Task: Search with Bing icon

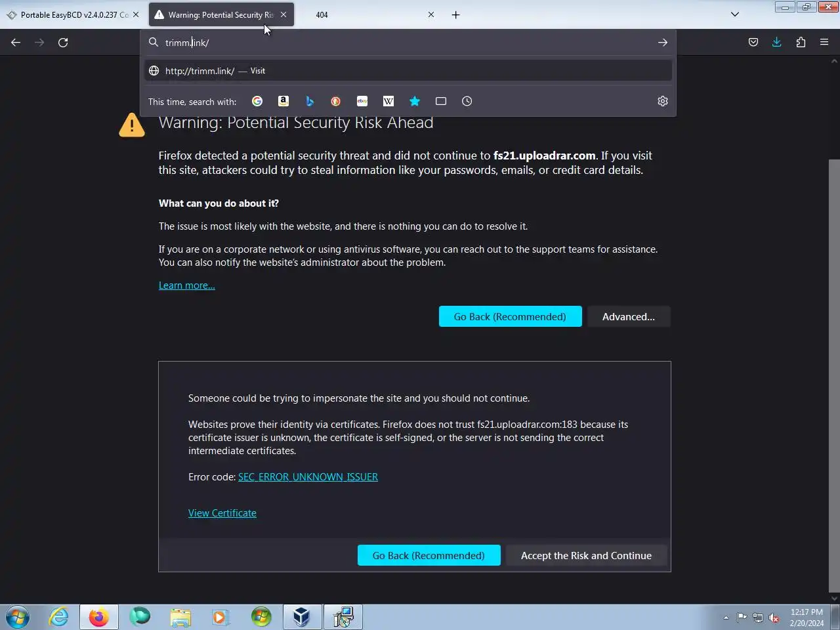Action: tap(310, 101)
